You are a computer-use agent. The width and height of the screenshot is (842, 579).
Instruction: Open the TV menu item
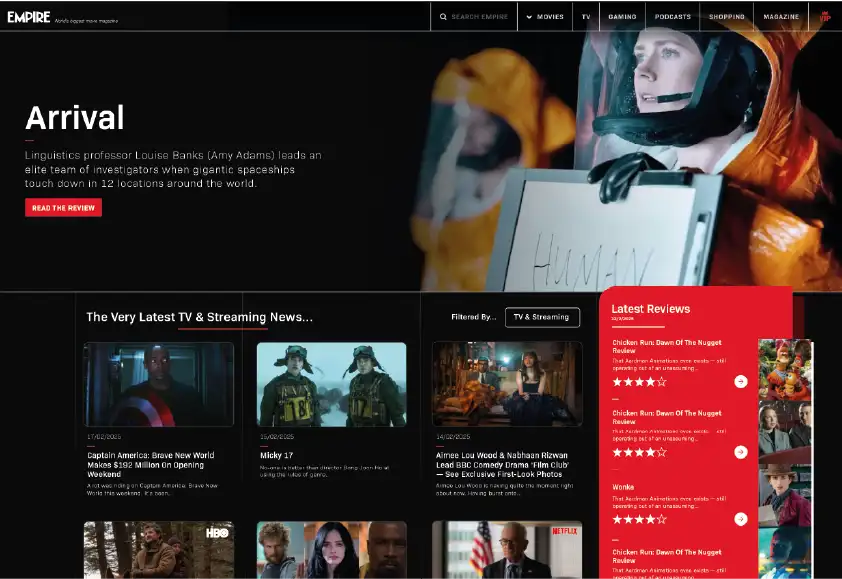(x=586, y=17)
